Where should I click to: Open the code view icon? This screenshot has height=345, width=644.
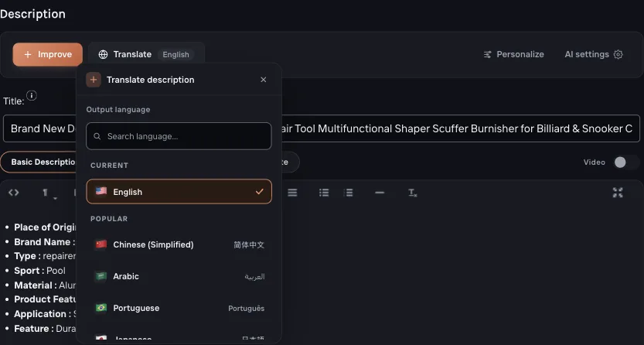point(14,193)
